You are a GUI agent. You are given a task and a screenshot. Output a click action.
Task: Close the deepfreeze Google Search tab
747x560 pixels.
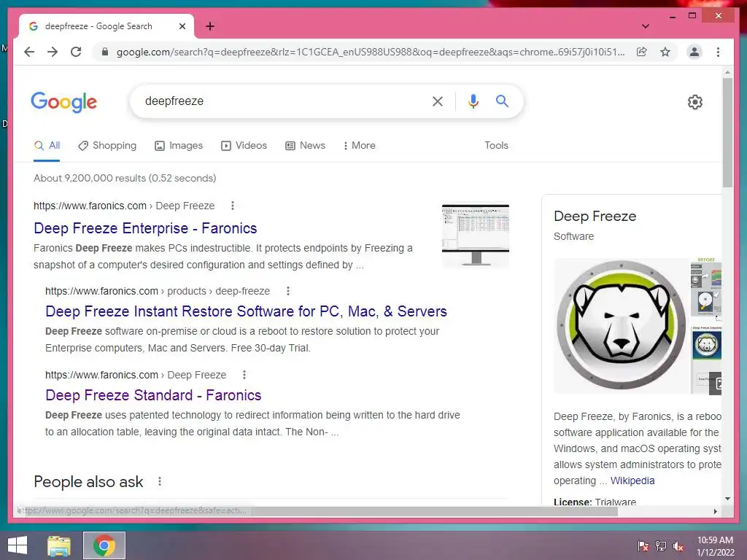click(182, 26)
